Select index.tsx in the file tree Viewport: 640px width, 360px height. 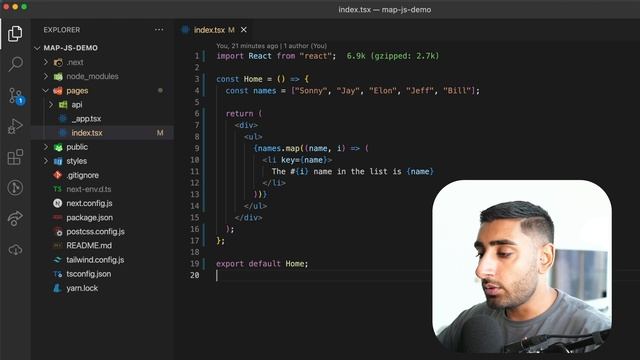point(103,133)
